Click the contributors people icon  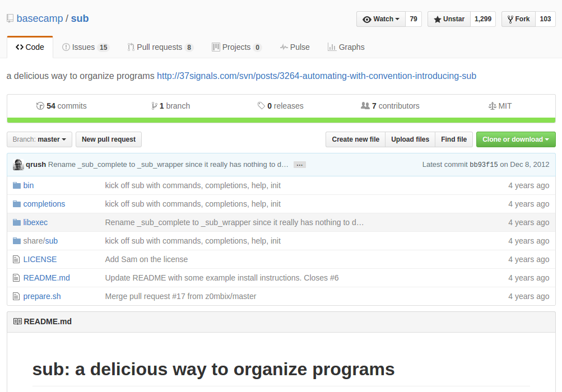365,106
